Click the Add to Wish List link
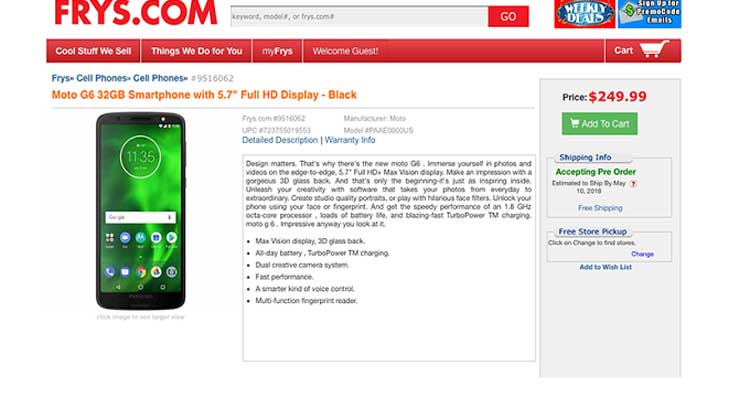This screenshot has width=750, height=400. [606, 267]
